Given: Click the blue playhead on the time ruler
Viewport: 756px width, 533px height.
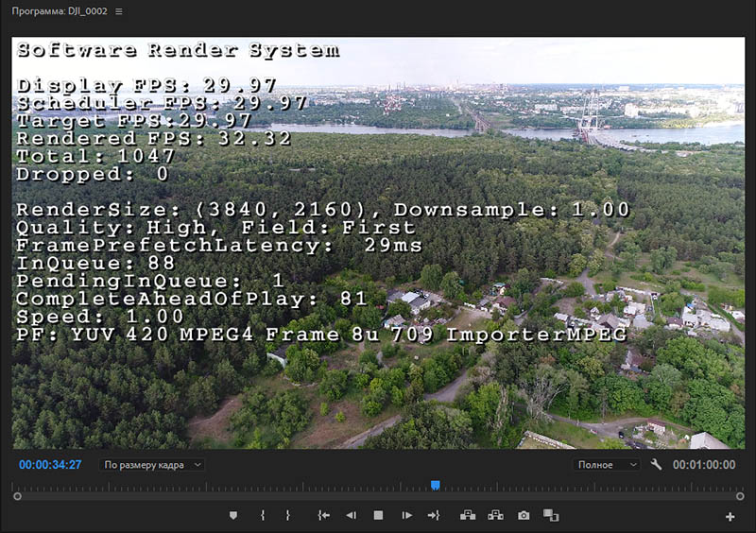Looking at the screenshot, I should coord(436,485).
